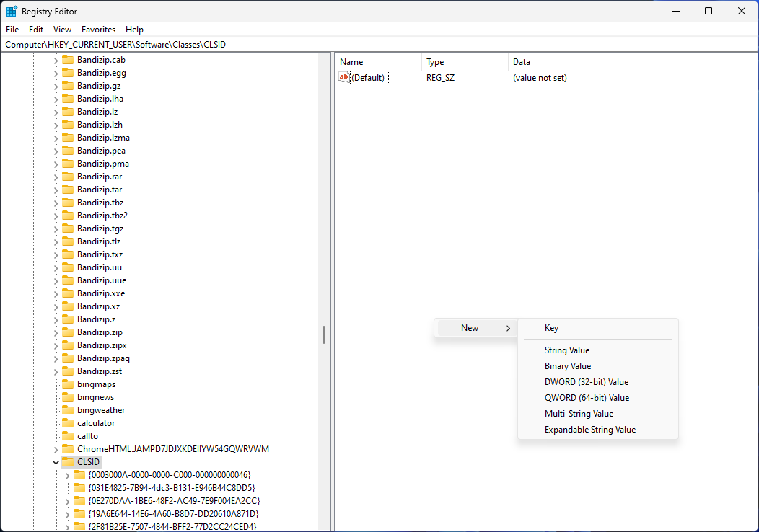
Task: Open the Edit menu
Action: pos(36,30)
